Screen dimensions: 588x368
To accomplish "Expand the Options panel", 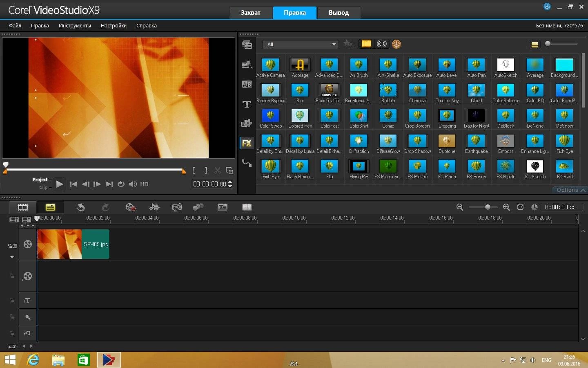I will coord(570,190).
